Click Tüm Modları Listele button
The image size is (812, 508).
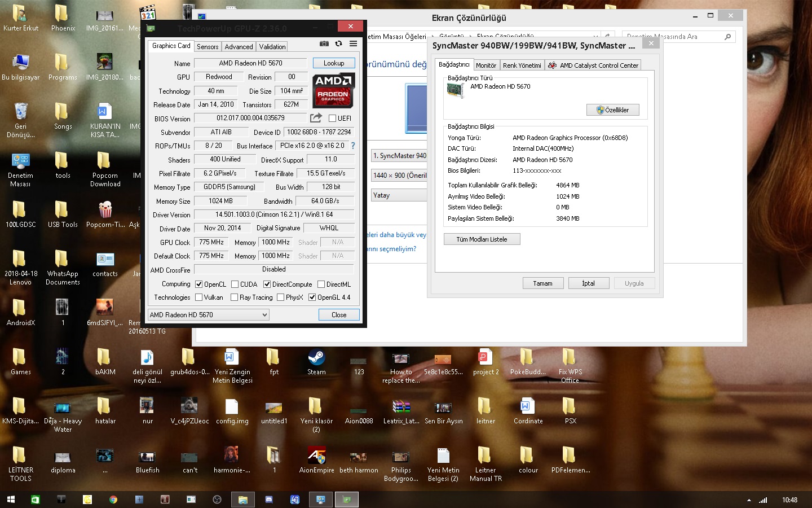pyautogui.click(x=482, y=239)
